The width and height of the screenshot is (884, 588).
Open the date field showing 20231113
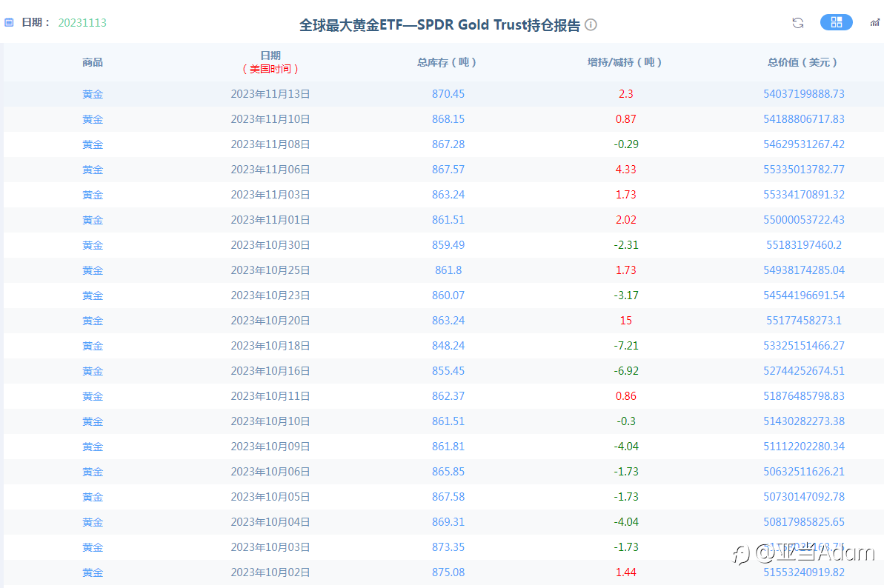(x=82, y=22)
